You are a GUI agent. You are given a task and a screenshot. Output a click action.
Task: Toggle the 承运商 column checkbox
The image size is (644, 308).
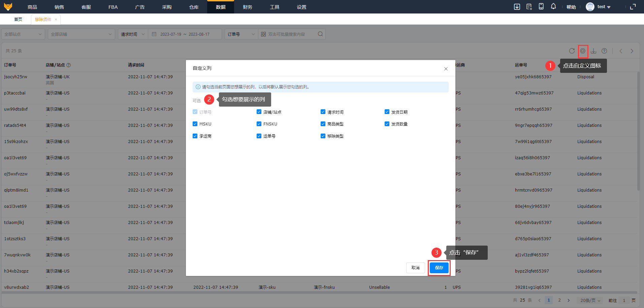[x=195, y=136]
